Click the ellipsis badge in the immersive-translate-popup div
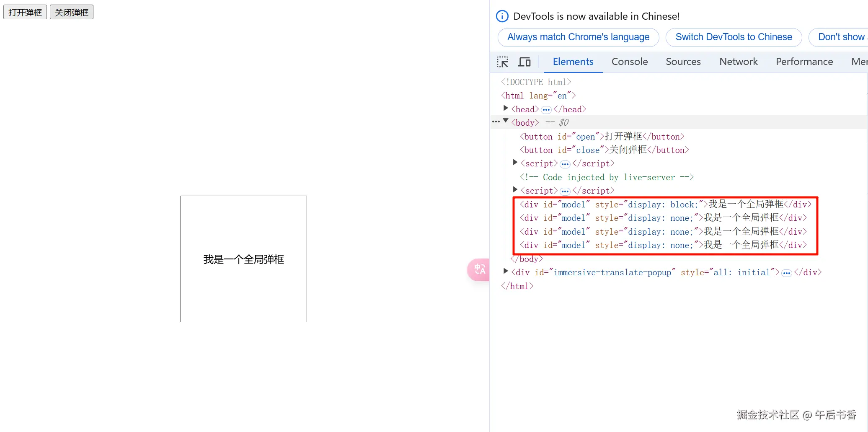 [787, 273]
